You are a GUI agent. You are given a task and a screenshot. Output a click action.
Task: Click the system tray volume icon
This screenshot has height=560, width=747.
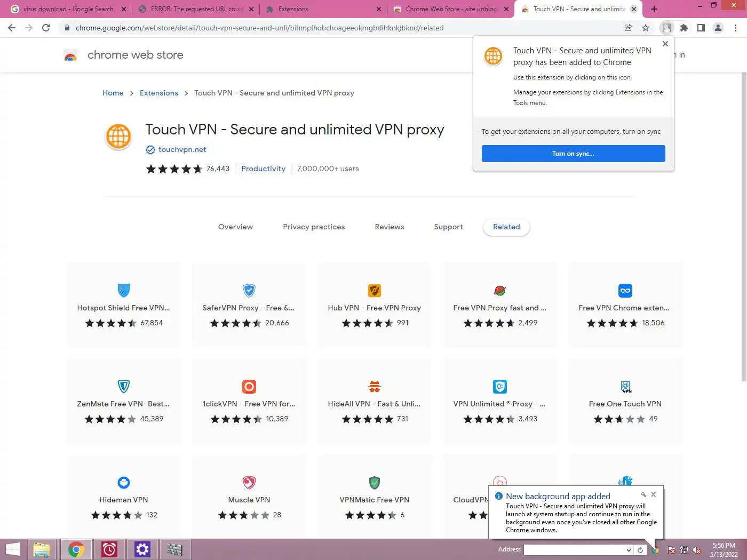coord(696,550)
